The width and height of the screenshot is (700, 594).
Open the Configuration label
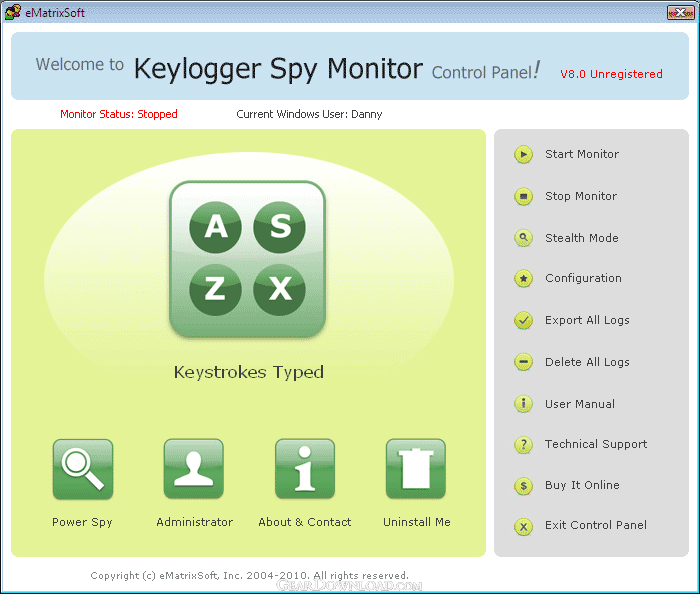click(x=583, y=278)
